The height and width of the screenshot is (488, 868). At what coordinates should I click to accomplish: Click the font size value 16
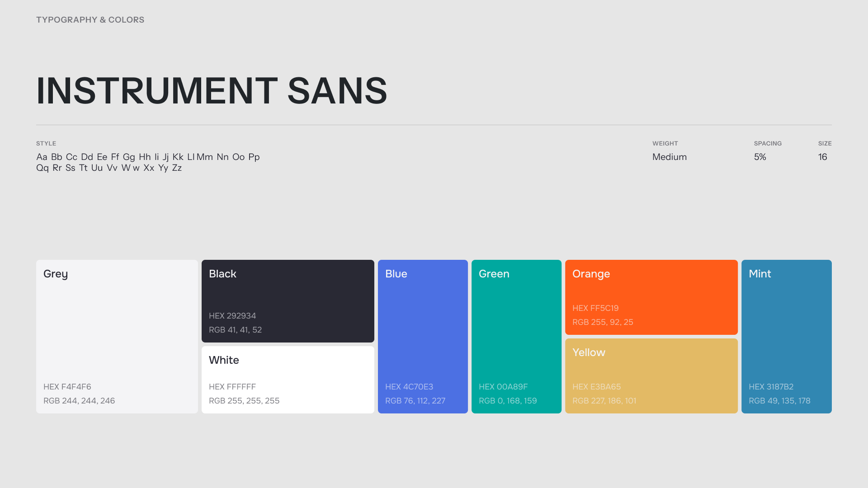[x=822, y=157]
